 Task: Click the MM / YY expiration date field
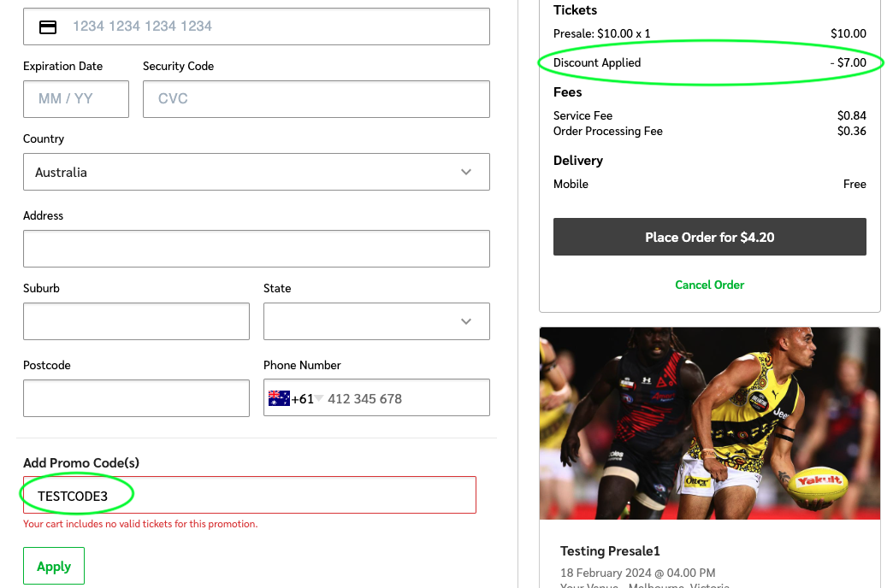coord(76,99)
